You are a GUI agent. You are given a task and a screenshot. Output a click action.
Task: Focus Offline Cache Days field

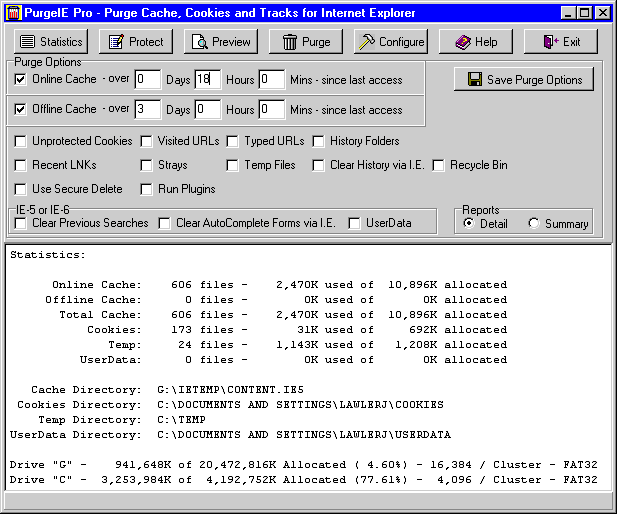147,109
